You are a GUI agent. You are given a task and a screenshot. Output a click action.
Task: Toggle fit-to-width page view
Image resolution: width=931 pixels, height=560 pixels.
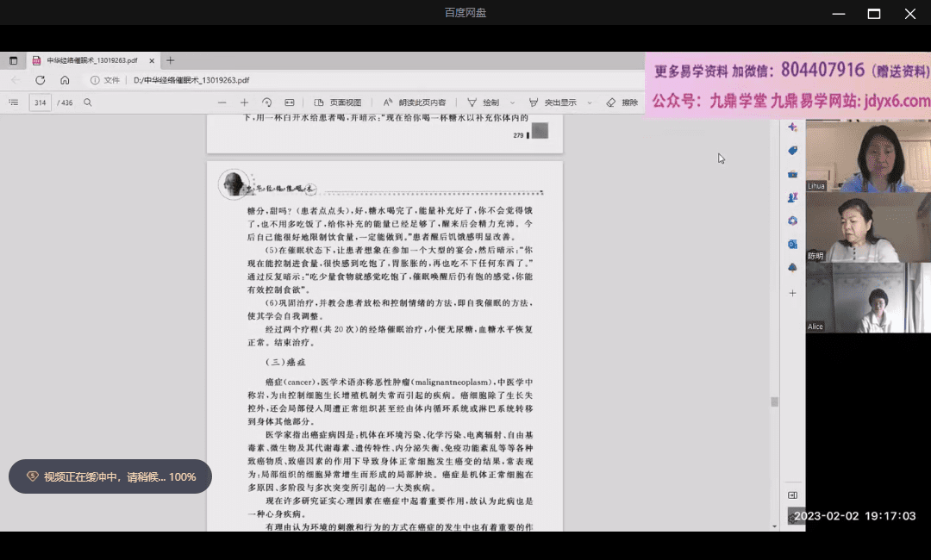(290, 103)
